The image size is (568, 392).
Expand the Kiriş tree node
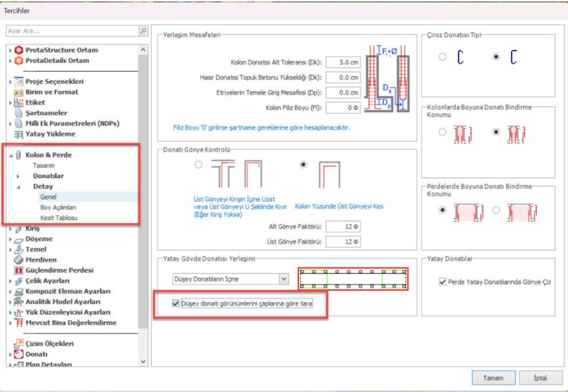click(11, 229)
